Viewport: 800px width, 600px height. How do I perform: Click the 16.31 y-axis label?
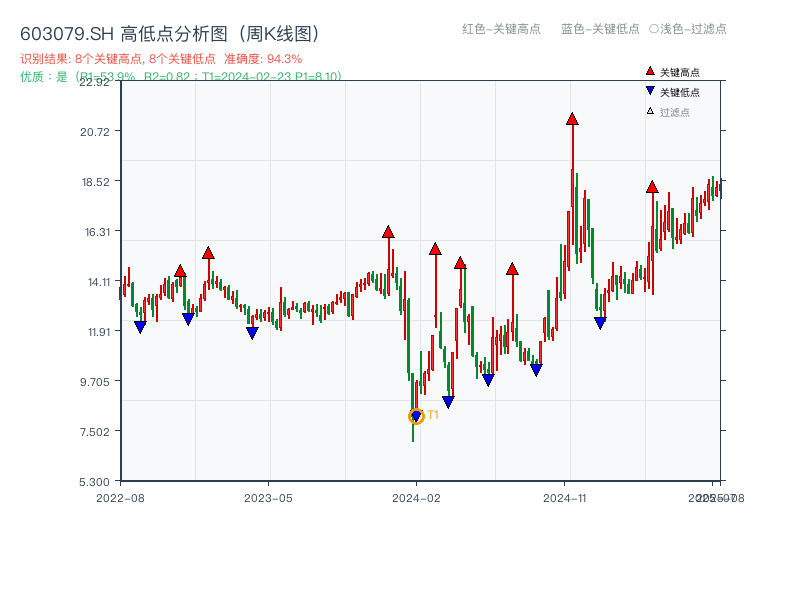click(97, 232)
